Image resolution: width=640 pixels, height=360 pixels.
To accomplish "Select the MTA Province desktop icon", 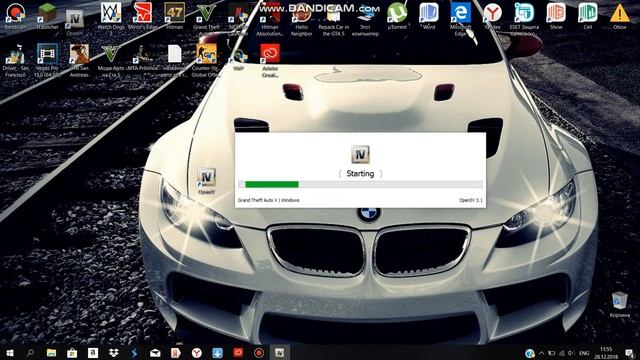I will (142, 57).
